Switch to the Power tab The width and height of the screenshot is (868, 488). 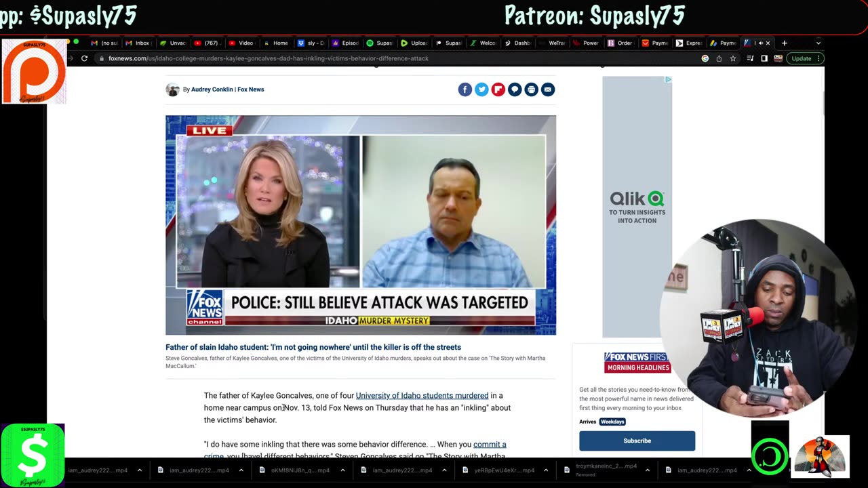pyautogui.click(x=587, y=43)
